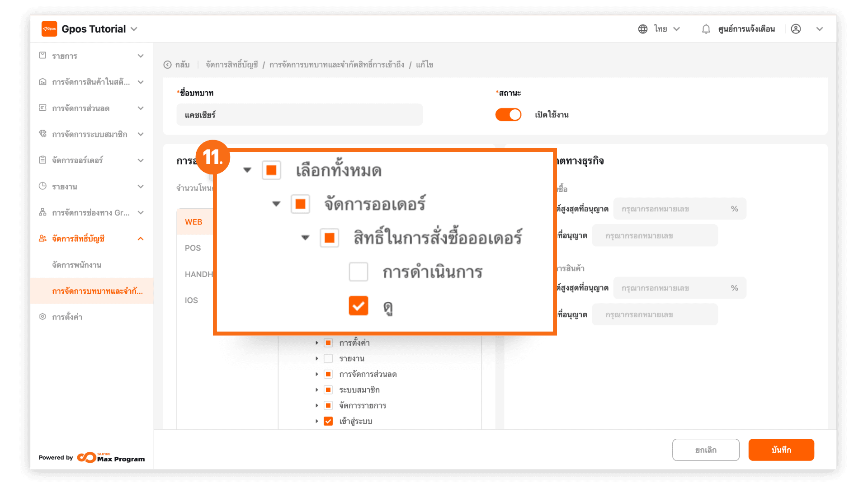Click the globe language icon
This screenshot has width=868, height=488.
pos(643,29)
